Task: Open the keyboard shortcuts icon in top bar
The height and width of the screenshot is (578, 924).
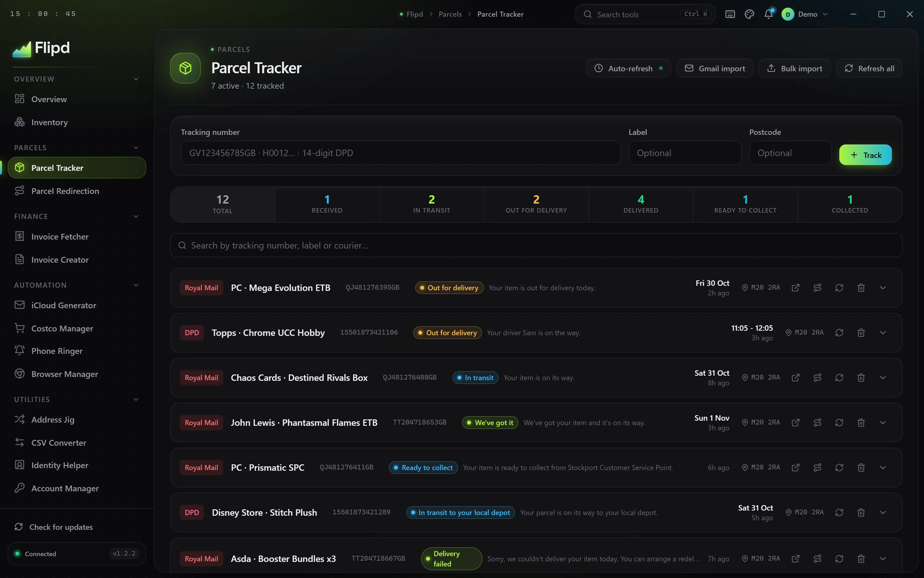Action: pyautogui.click(x=730, y=14)
